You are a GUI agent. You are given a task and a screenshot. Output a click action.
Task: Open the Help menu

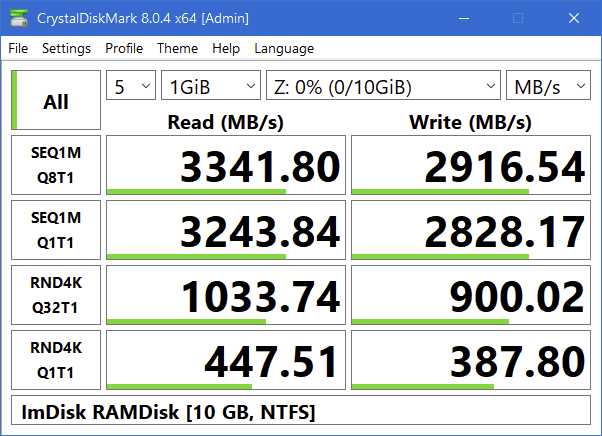click(x=226, y=48)
